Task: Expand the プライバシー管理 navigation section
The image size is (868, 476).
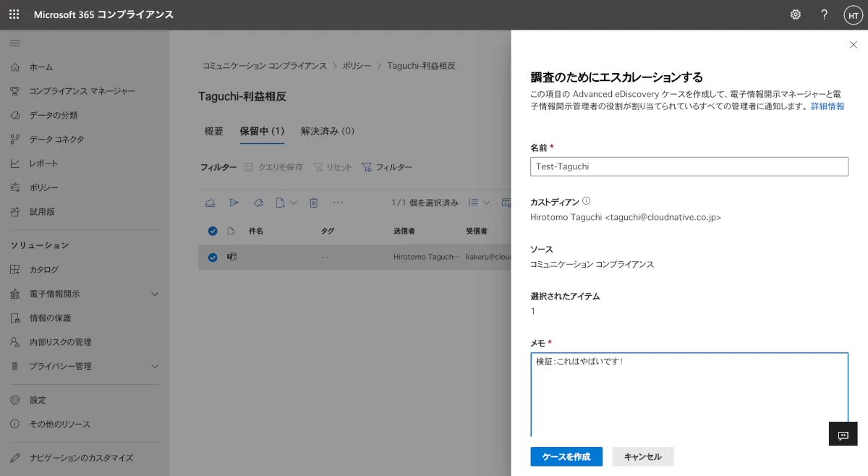Action: 154,366
